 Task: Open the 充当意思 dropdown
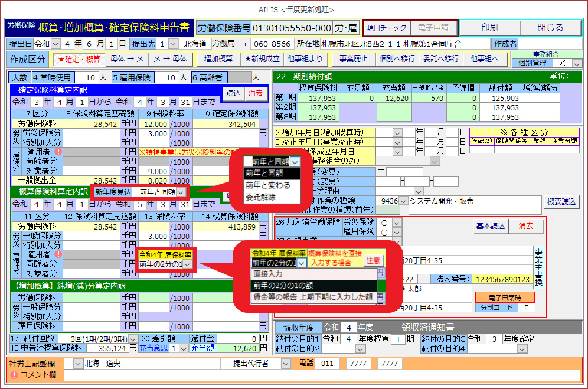pos(184,349)
